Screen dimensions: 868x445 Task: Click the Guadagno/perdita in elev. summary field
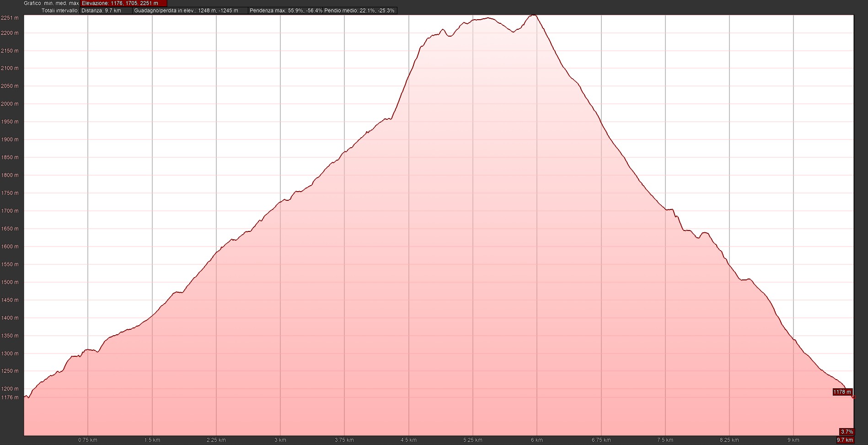coord(190,11)
